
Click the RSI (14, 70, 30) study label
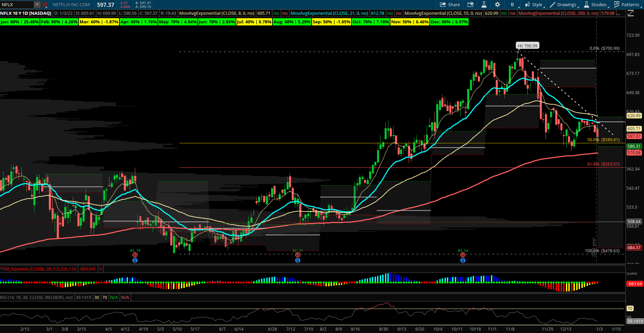click(36, 298)
